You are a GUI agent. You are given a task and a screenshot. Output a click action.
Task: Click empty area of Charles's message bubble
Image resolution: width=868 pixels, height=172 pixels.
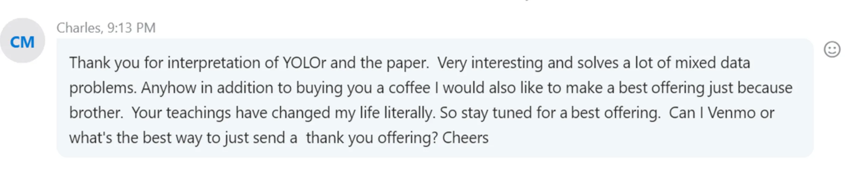[x=644, y=142]
